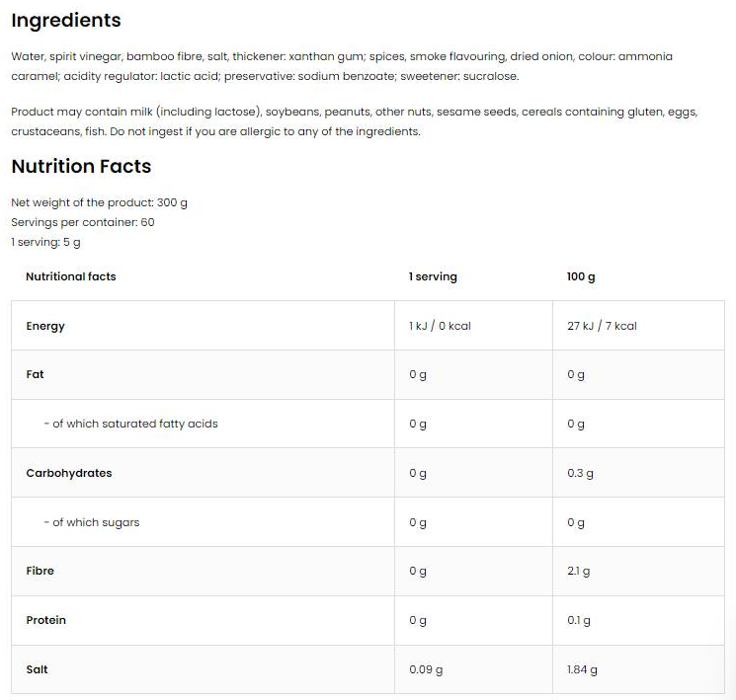Click the Ingredients heading

tap(66, 20)
